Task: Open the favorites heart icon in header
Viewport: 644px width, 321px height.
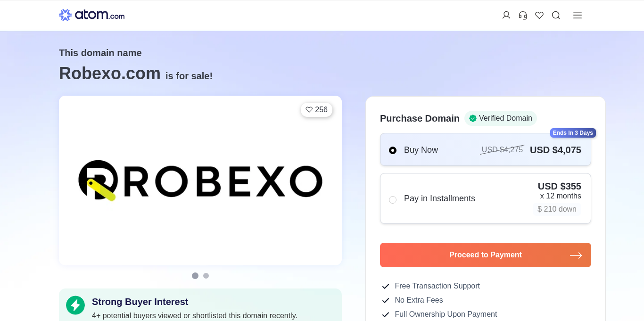Action: point(539,15)
